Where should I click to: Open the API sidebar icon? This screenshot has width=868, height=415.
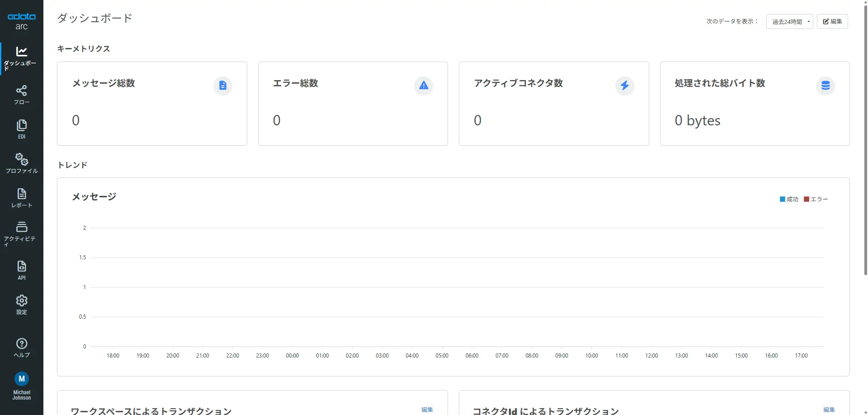point(22,266)
